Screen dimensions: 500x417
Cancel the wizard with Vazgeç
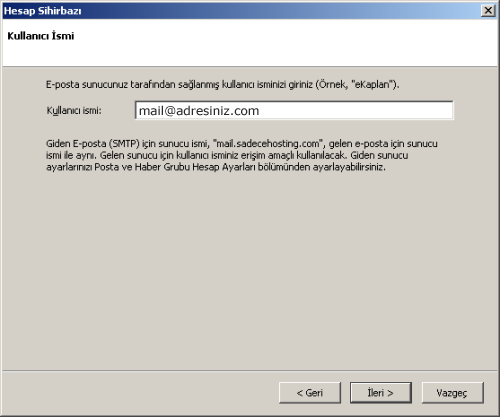(452, 393)
